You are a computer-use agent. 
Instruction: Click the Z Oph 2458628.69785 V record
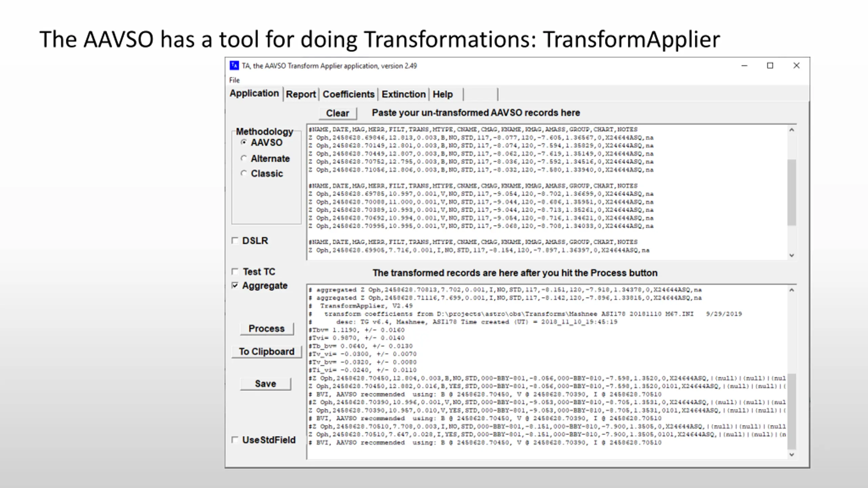[x=481, y=194]
